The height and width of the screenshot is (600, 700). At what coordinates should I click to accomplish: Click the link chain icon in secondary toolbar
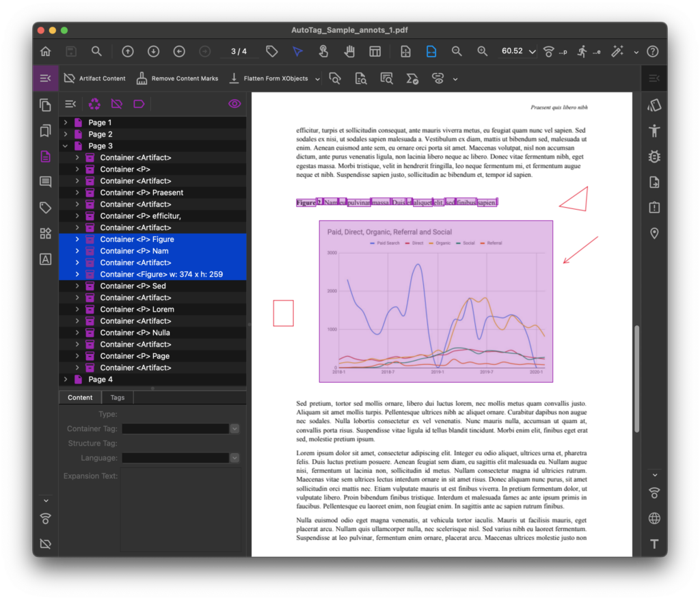coord(438,79)
